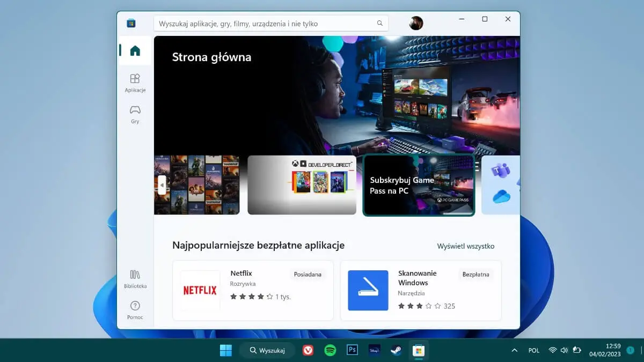The height and width of the screenshot is (362, 644).
Task: Click the Subskrybuj Game Pass na PC banner
Action: point(419,185)
